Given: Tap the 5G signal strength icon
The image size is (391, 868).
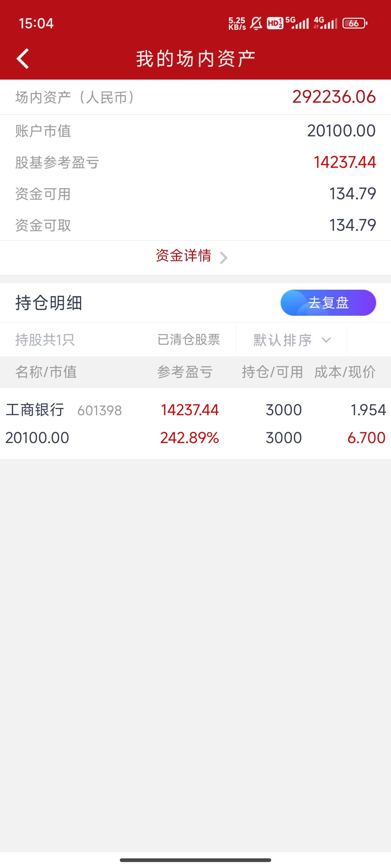Looking at the screenshot, I should pos(297,23).
